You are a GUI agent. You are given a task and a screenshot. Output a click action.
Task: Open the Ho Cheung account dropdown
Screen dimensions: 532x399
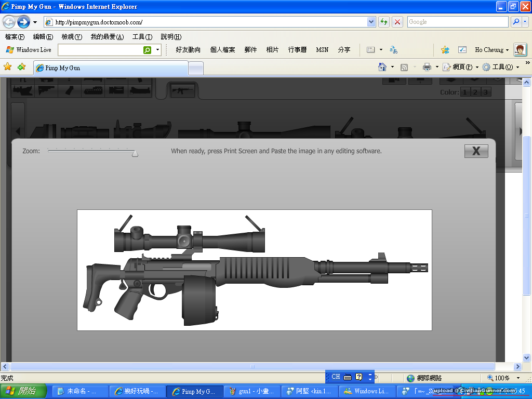[x=491, y=50]
